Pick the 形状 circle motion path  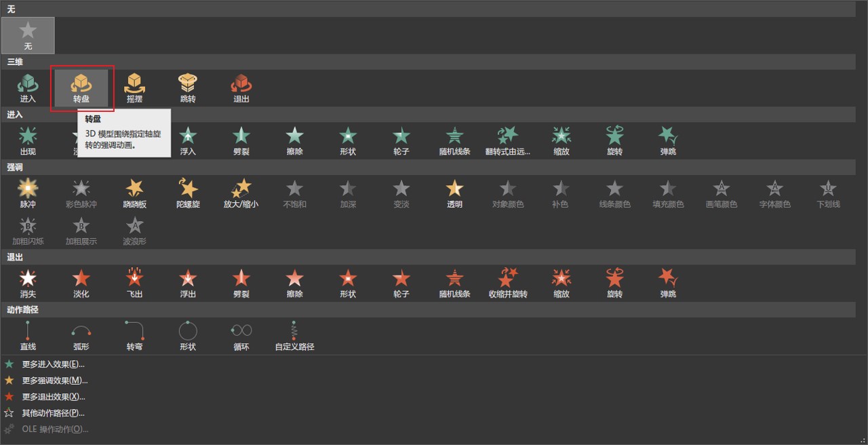tap(188, 335)
